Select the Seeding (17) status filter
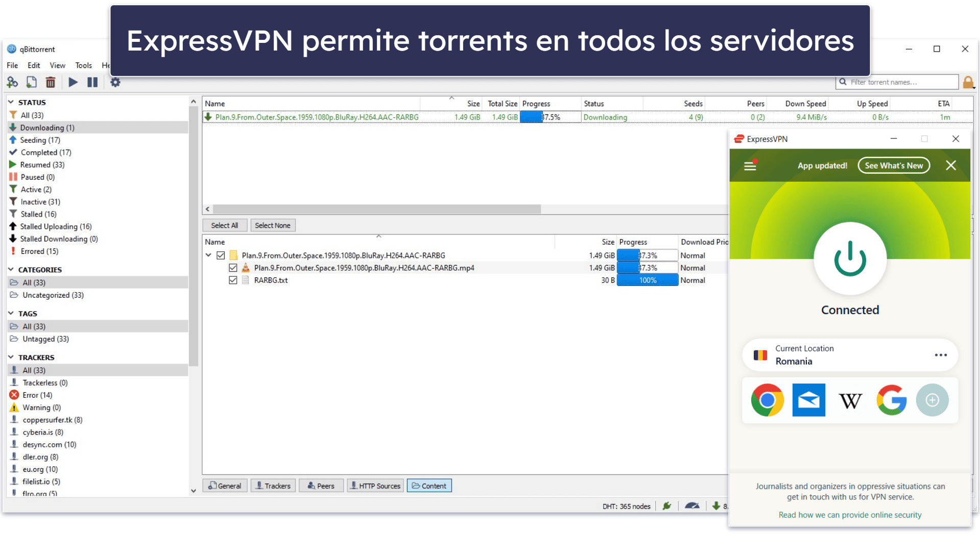 98,140
